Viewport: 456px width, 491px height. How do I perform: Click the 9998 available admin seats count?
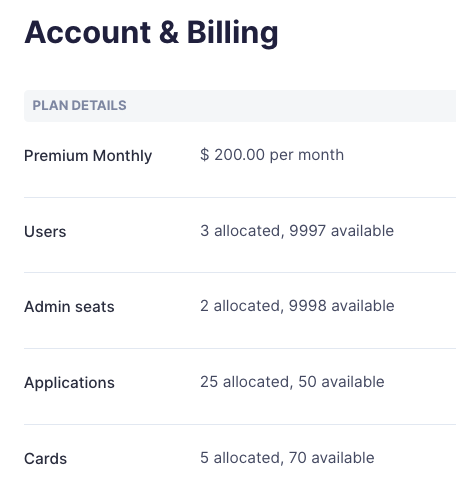(x=342, y=306)
